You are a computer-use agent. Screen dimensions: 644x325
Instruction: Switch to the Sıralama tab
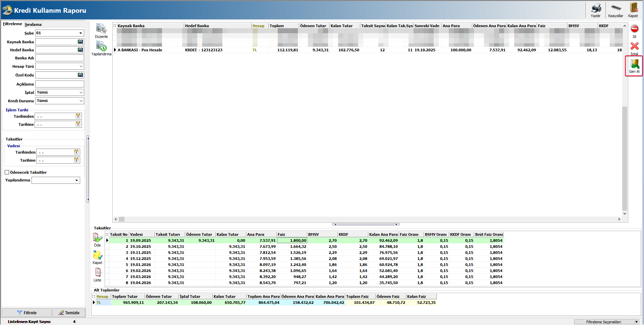tap(33, 24)
